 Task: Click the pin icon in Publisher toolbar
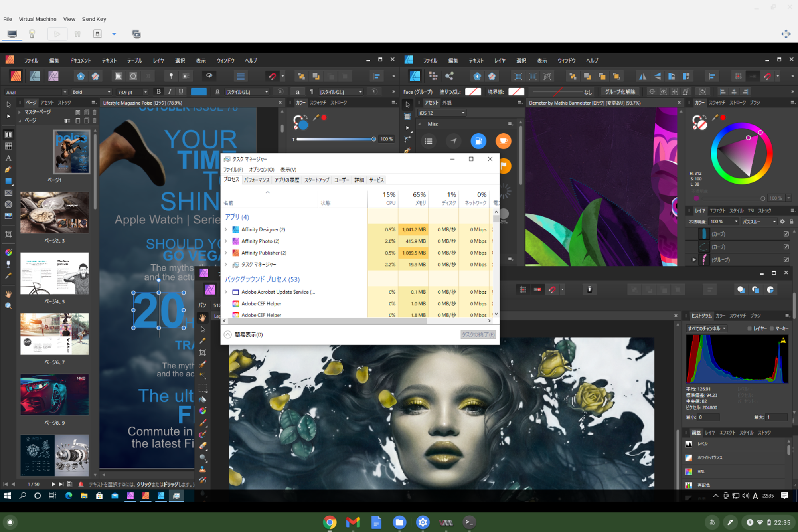pos(171,76)
